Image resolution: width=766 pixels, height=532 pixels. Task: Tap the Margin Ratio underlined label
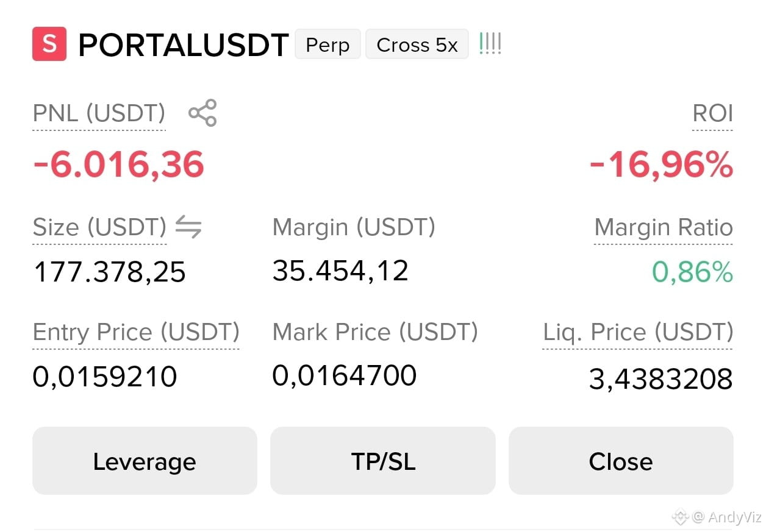tap(664, 228)
